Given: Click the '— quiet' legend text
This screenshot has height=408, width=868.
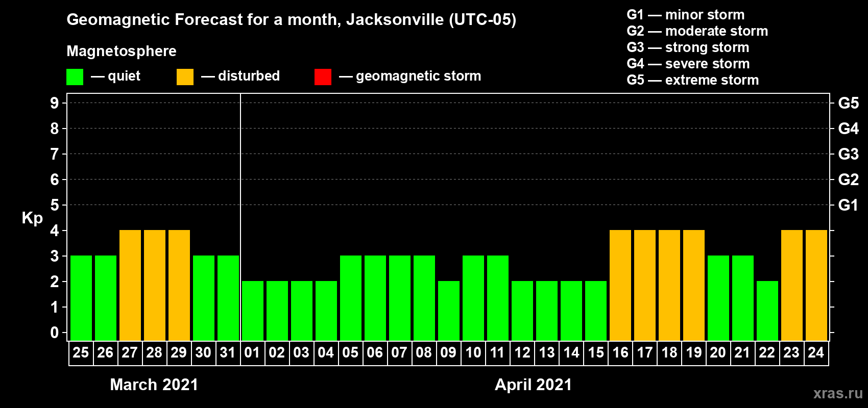Looking at the screenshot, I should (x=115, y=76).
